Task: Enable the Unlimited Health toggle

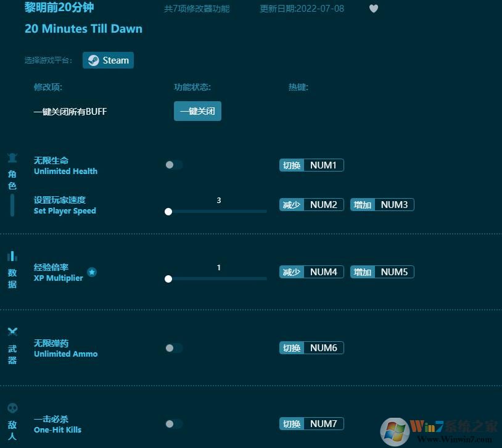Action: click(173, 165)
